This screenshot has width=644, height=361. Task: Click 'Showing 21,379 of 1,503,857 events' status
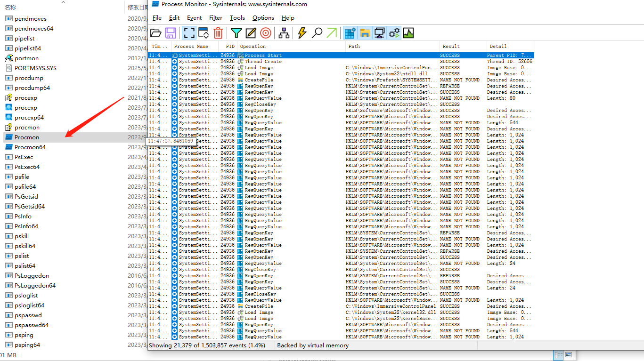[207, 345]
